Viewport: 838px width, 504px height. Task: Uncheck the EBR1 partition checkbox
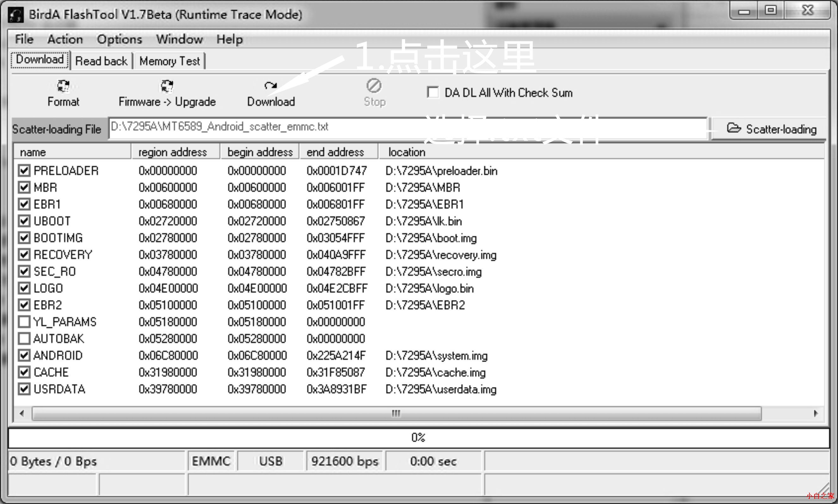[24, 204]
